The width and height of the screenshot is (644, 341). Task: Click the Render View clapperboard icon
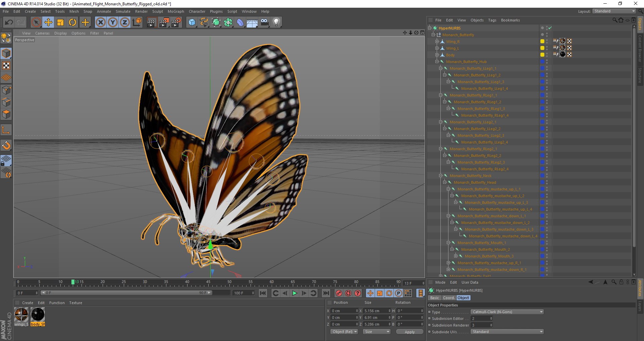tap(152, 22)
